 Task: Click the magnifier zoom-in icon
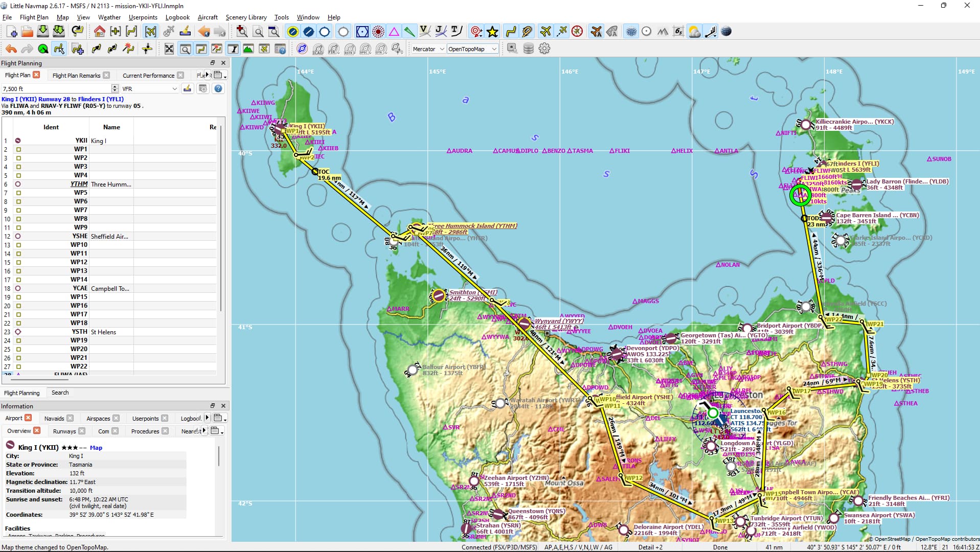(x=242, y=32)
